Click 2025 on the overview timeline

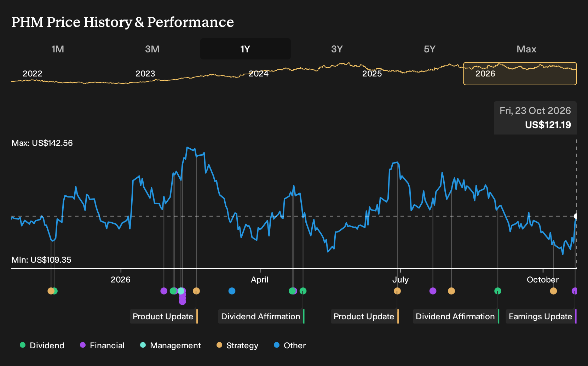point(372,74)
